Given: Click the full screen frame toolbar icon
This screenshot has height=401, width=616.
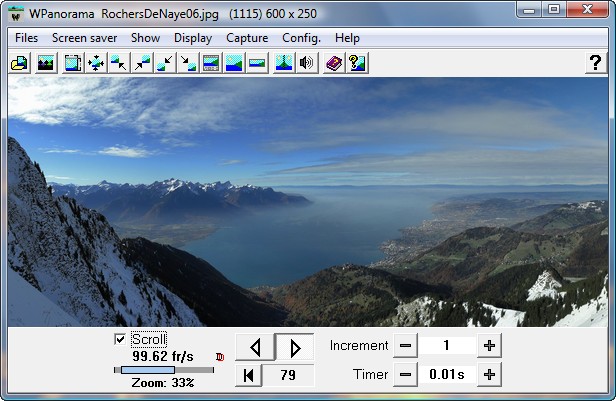Looking at the screenshot, I should [x=73, y=64].
